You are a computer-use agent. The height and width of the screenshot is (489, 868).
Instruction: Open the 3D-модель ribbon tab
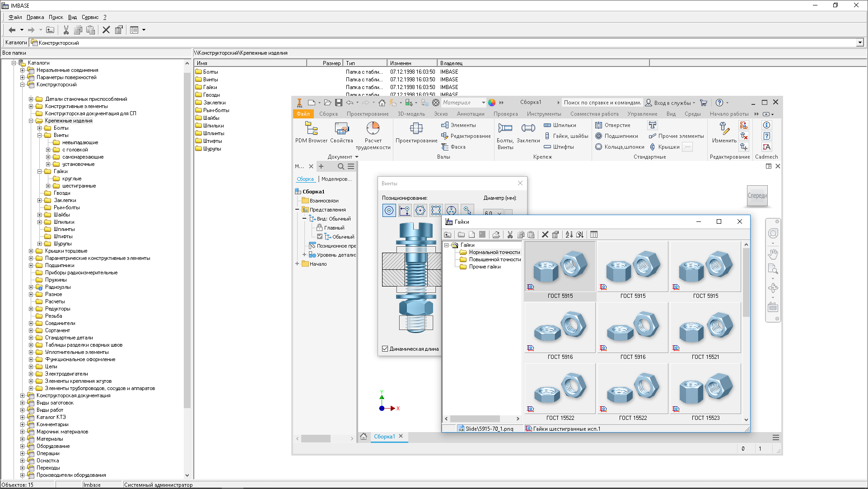tap(411, 114)
